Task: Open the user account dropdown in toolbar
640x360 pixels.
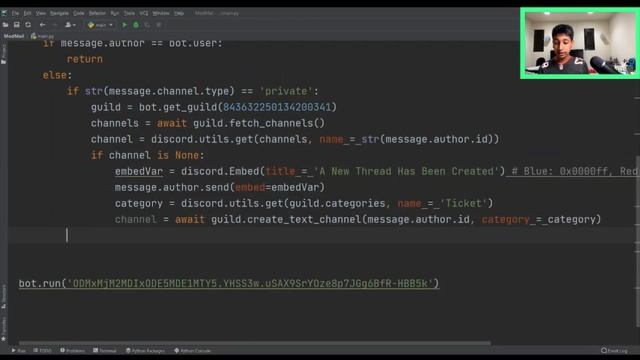Action: coord(70,25)
